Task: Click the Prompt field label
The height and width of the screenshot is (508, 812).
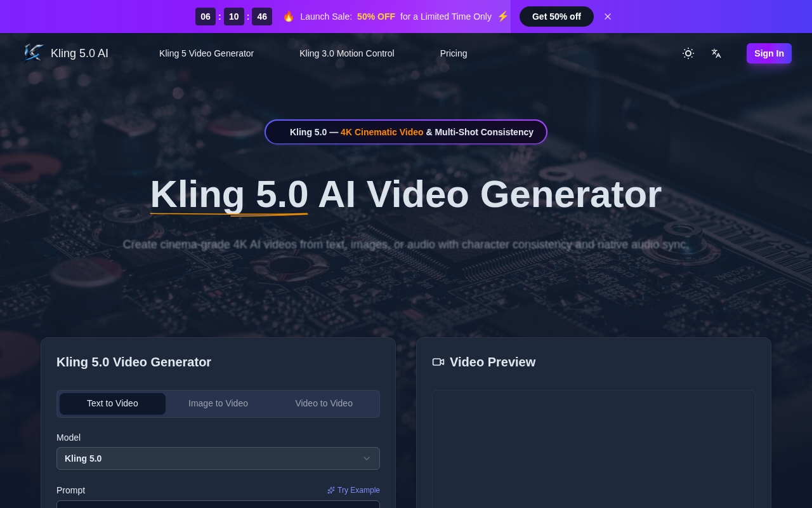Action: point(70,490)
